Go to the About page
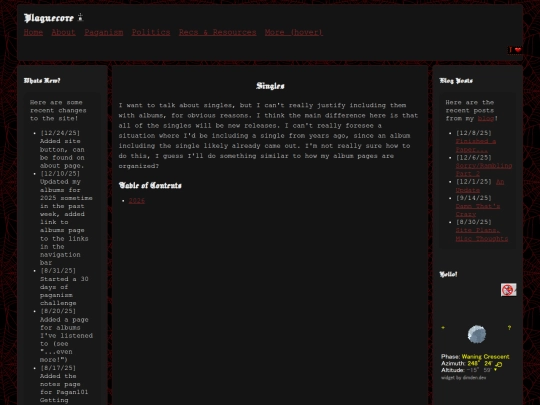The image size is (540, 405). click(x=63, y=32)
